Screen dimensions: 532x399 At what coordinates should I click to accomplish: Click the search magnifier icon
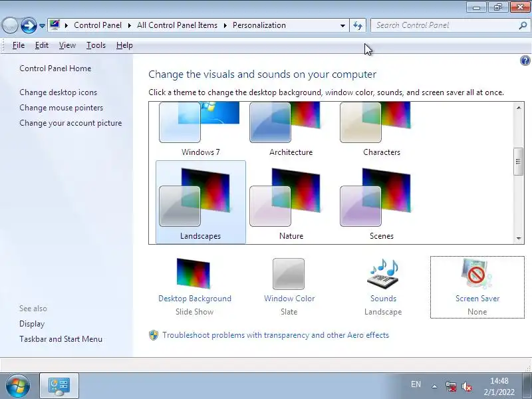pos(523,25)
